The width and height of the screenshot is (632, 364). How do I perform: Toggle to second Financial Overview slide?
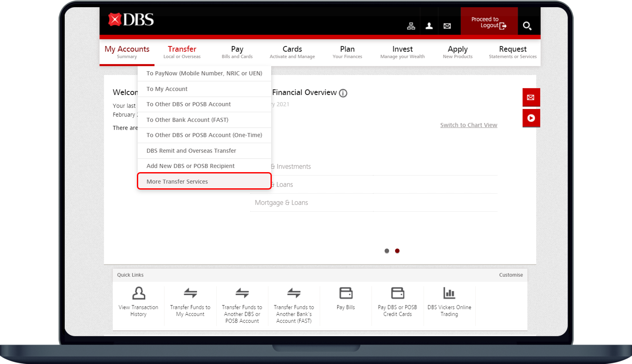(x=397, y=250)
